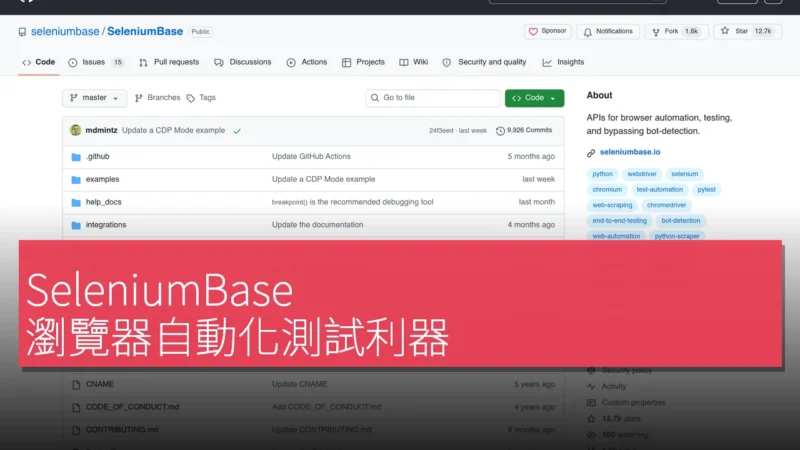This screenshot has width=800, height=450.
Task: Open the Projects tab
Action: coord(363,62)
